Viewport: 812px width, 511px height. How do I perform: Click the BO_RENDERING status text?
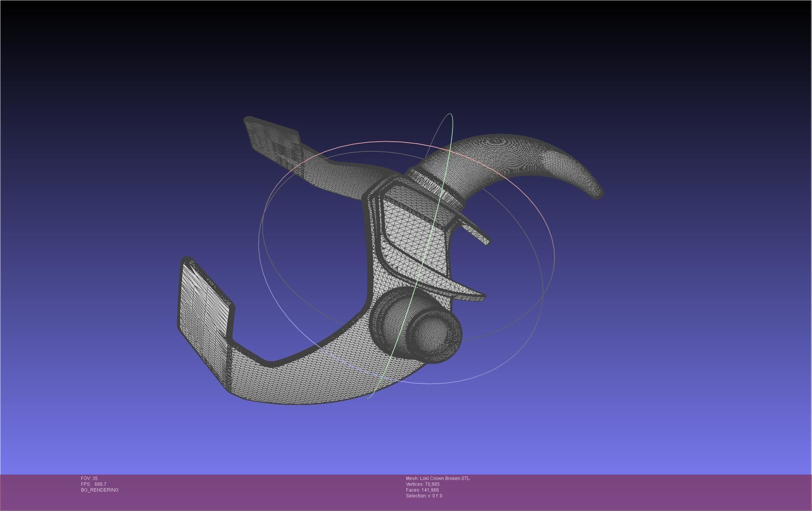[x=100, y=490]
